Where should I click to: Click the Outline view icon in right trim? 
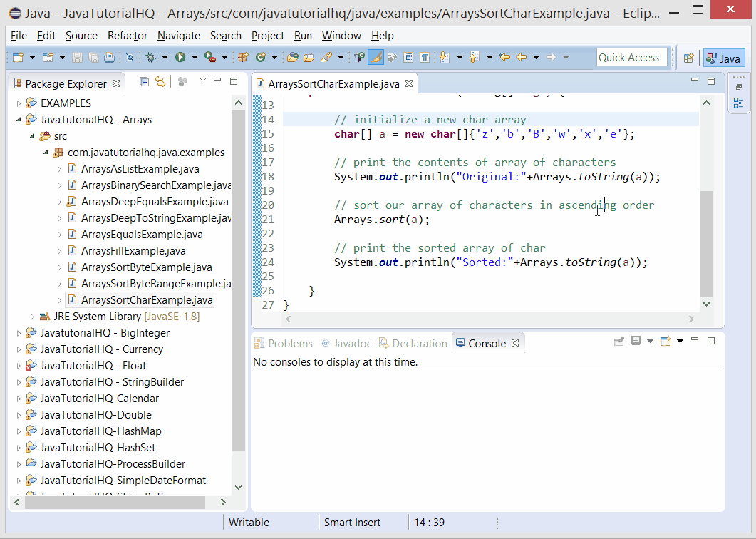[x=738, y=103]
